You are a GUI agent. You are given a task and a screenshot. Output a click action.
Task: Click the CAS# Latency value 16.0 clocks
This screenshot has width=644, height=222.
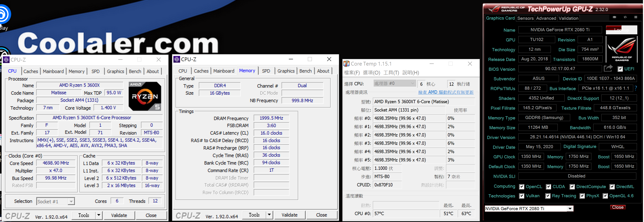click(271, 133)
